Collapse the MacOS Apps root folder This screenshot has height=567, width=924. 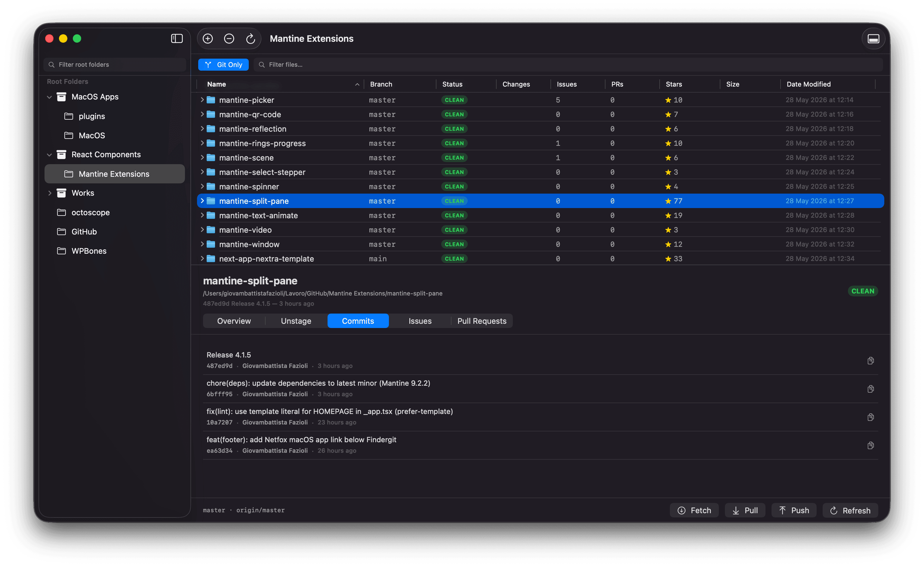(49, 97)
